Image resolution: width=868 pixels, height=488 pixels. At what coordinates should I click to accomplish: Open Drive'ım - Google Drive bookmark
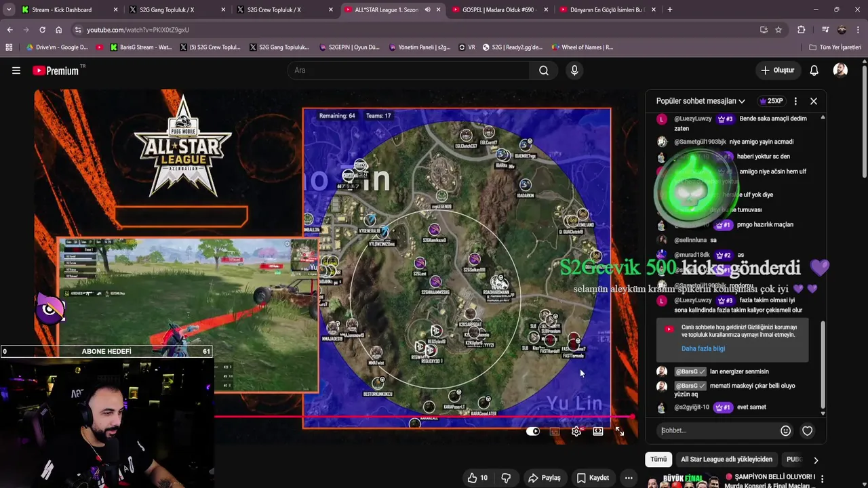tap(57, 47)
